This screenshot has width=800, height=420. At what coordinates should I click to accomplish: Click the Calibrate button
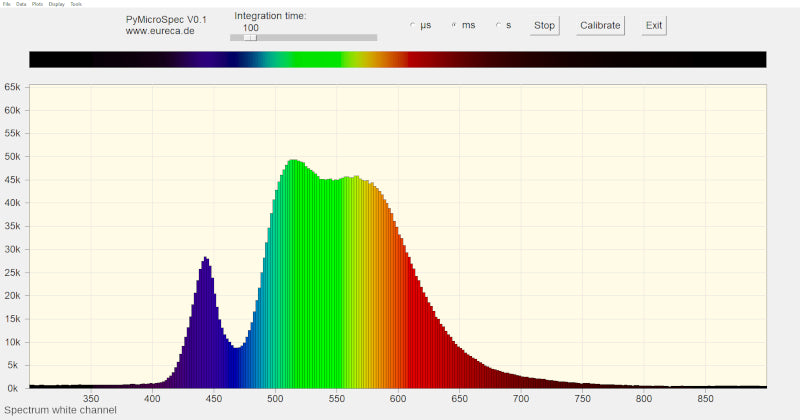click(601, 25)
